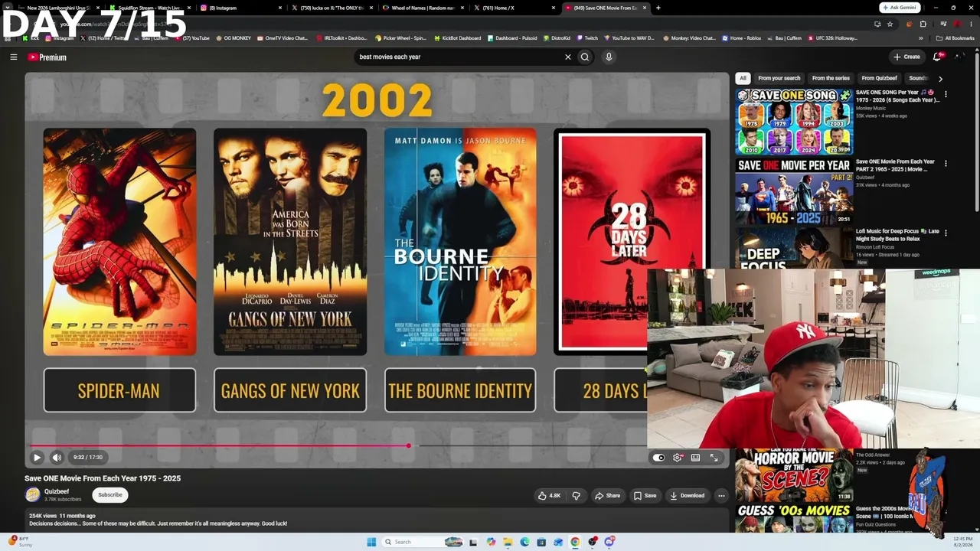Open the Save One Song video thumbnail
The width and height of the screenshot is (980, 551).
[x=794, y=122]
